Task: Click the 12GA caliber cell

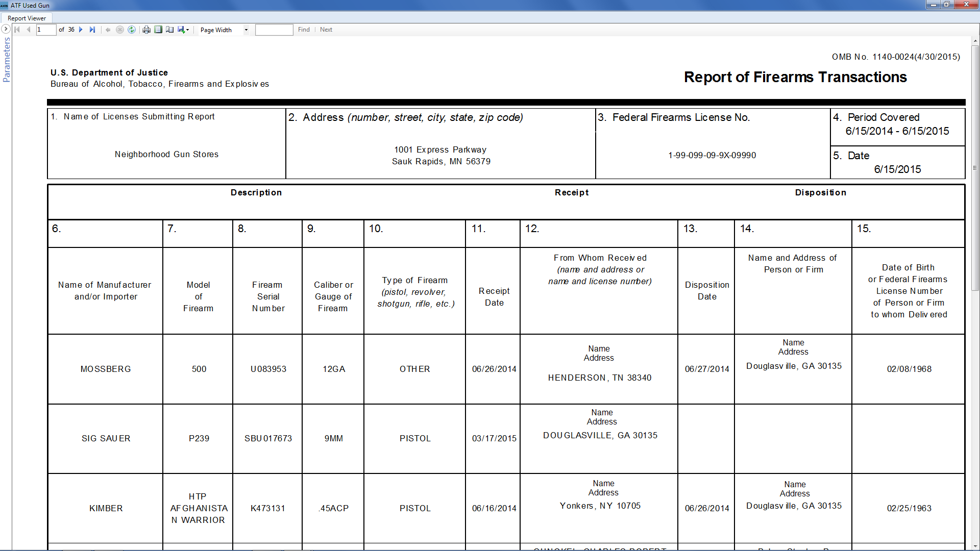Action: click(x=334, y=369)
